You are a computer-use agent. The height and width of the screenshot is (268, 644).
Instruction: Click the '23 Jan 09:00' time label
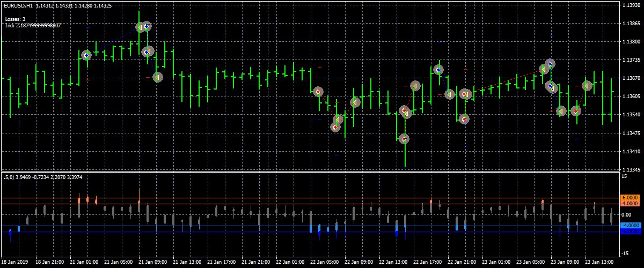565,263
